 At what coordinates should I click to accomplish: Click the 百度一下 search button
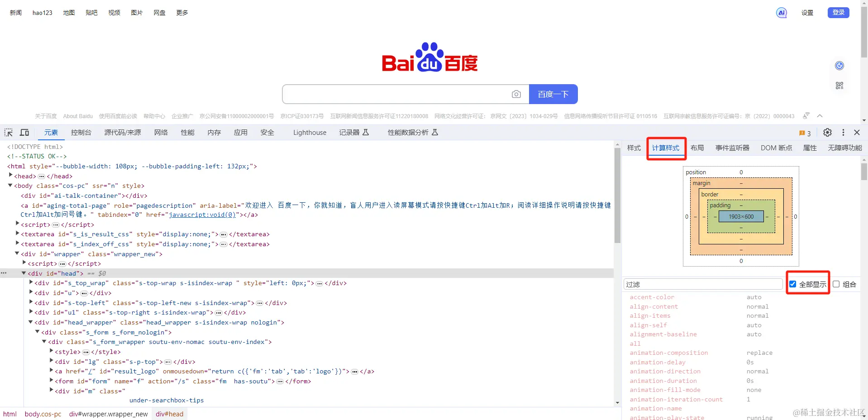click(553, 94)
